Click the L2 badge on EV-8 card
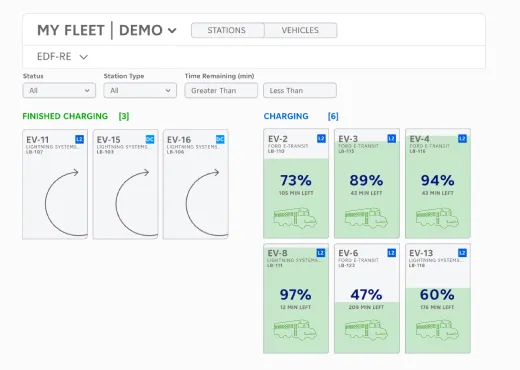Viewport: 520px width, 370px height. [x=321, y=253]
